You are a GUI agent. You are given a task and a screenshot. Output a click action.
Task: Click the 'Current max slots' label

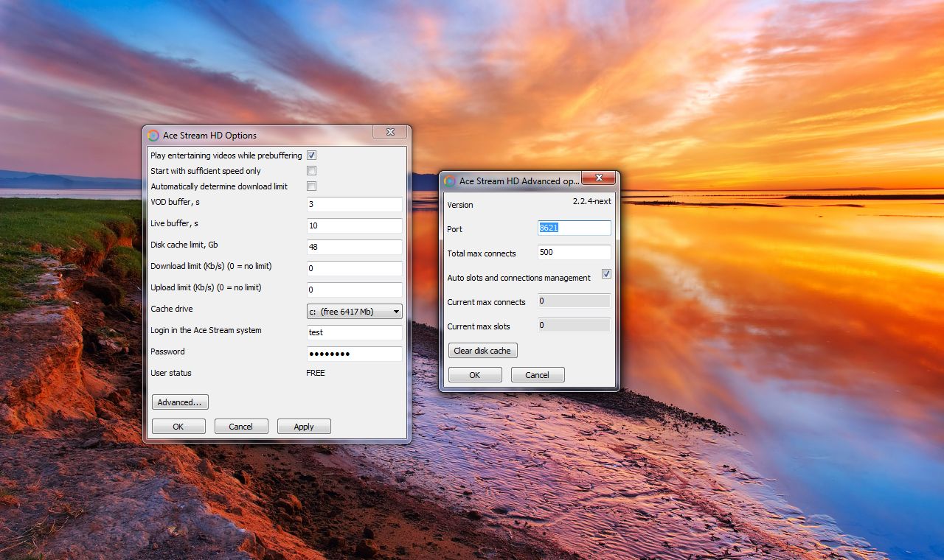click(x=479, y=326)
